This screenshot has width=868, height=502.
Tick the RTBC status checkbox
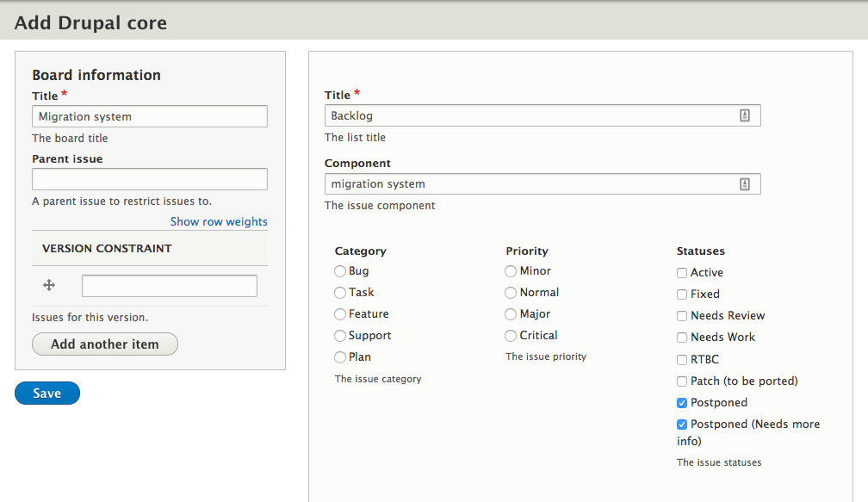[682, 360]
